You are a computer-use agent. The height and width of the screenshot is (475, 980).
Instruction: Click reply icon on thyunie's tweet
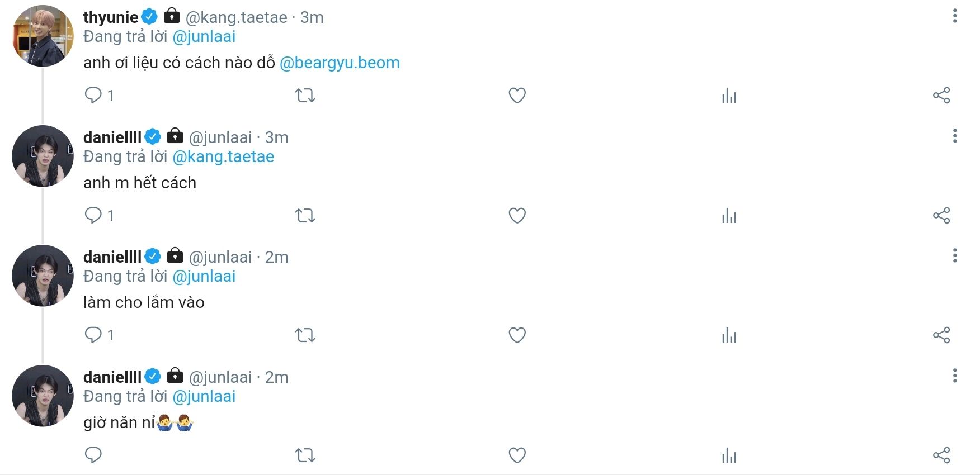93,95
